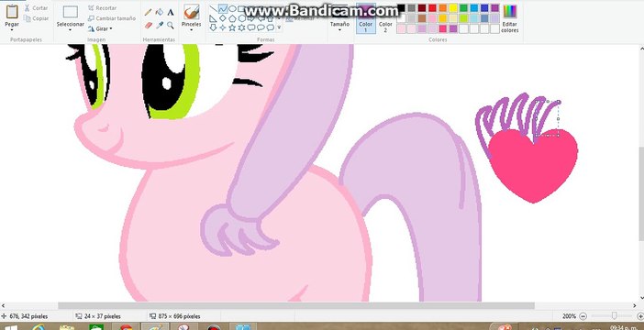Activate the Color 2 selector
The height and width of the screenshot is (330, 644).
(385, 18)
